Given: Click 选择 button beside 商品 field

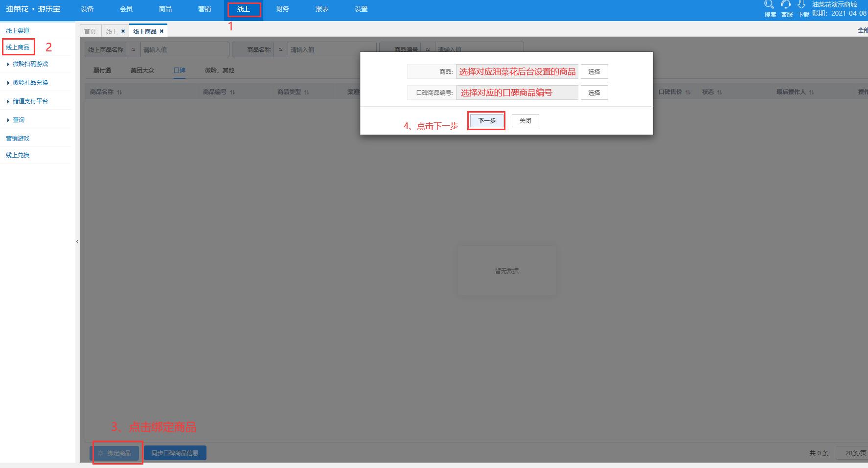Looking at the screenshot, I should tap(594, 71).
